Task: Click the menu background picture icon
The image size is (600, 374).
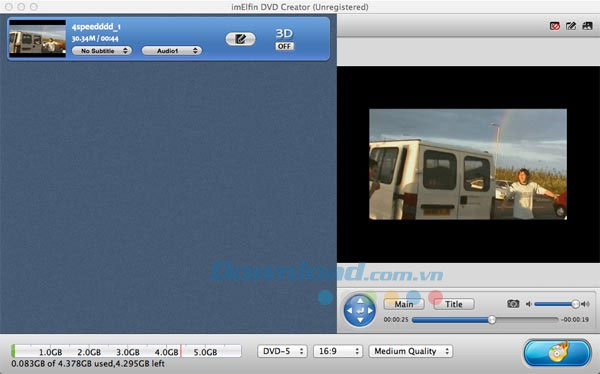Action: (x=587, y=26)
